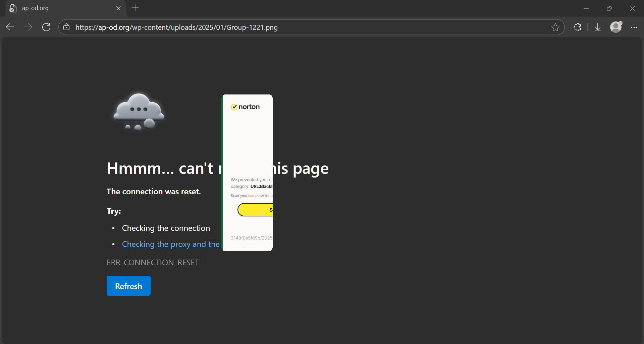
Task: Reload the page using the toolbar icon
Action: 46,27
